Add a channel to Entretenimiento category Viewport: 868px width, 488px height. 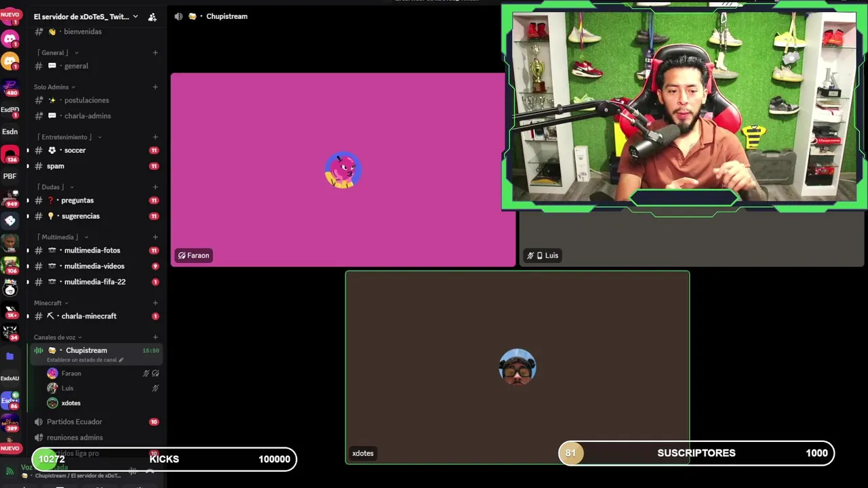(x=155, y=137)
